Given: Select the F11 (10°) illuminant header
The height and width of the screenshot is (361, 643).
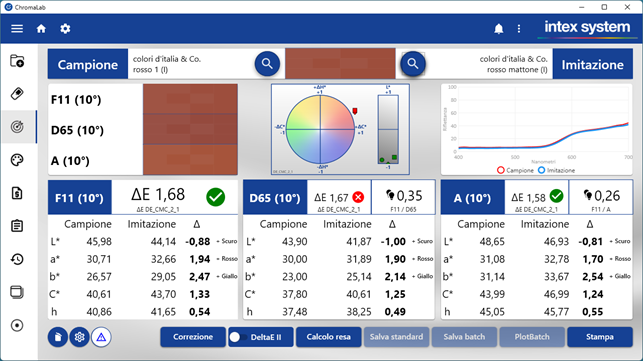Looking at the screenshot, I should pos(80,197).
